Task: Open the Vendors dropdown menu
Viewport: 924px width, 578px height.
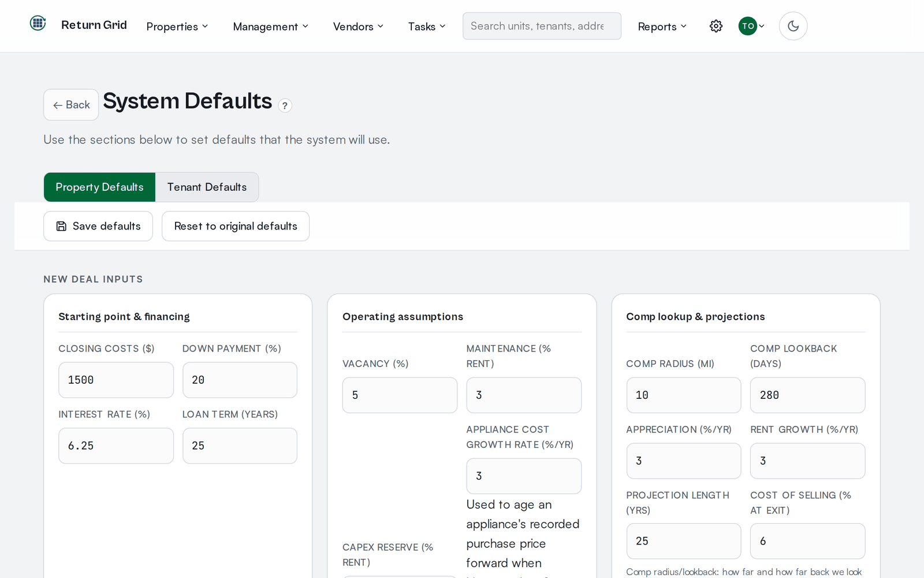Action: pyautogui.click(x=358, y=27)
